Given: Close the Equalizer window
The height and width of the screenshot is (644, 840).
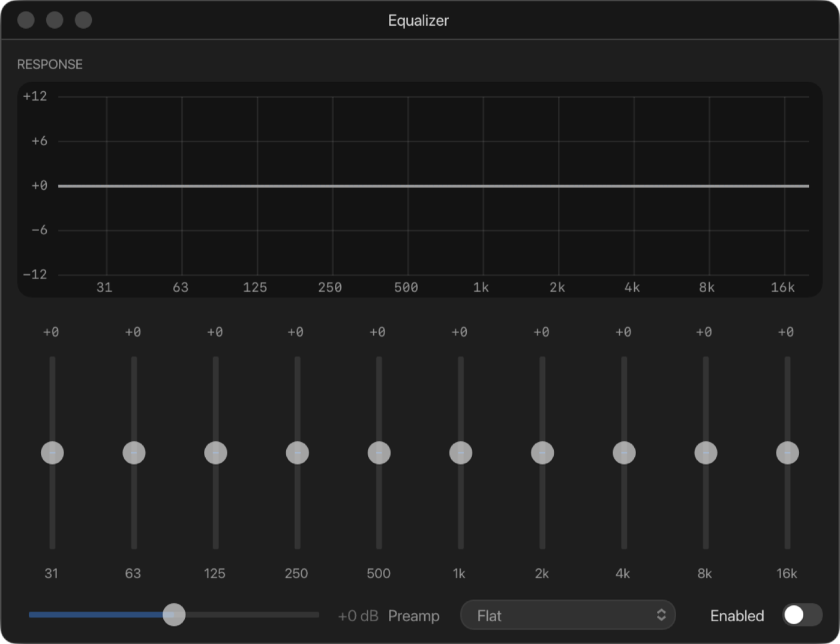Looking at the screenshot, I should (x=26, y=20).
